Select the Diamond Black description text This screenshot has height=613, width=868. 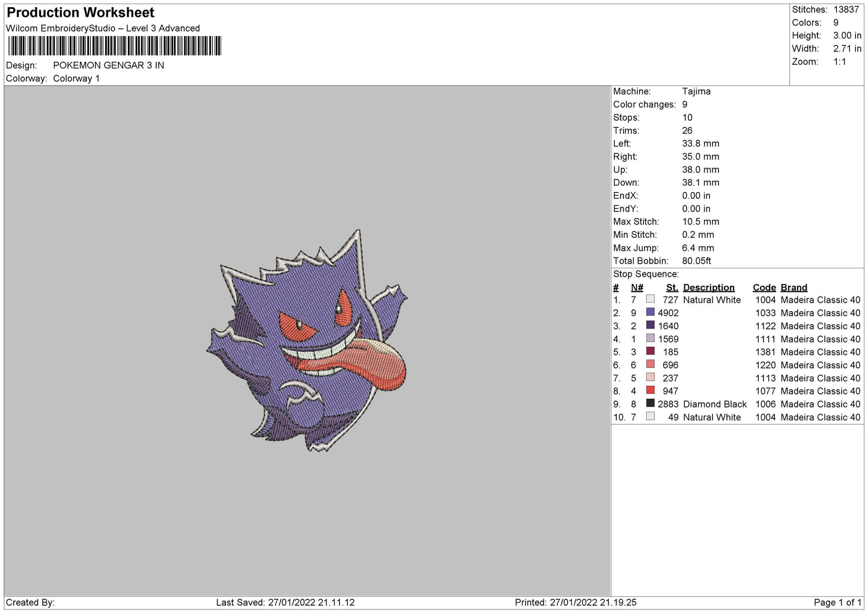point(715,404)
